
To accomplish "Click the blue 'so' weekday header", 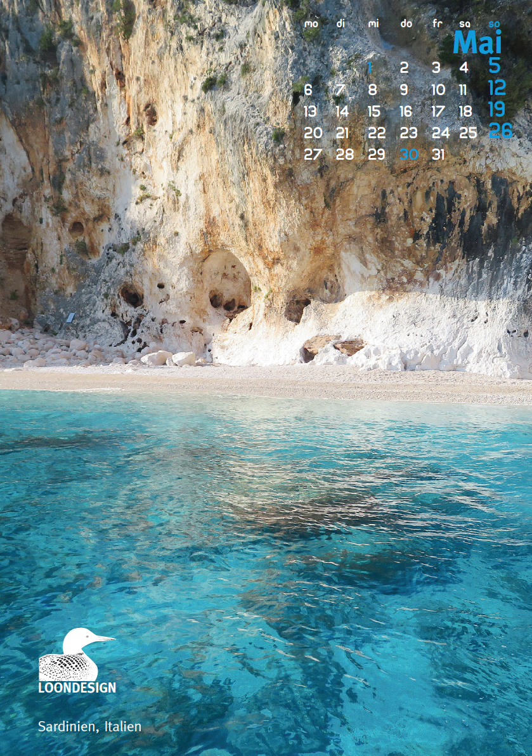I will point(495,23).
